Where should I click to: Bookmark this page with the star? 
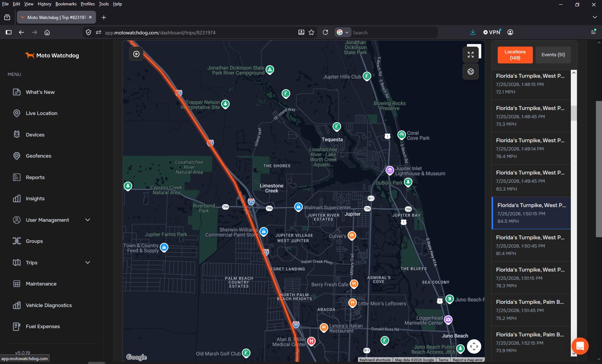311,32
